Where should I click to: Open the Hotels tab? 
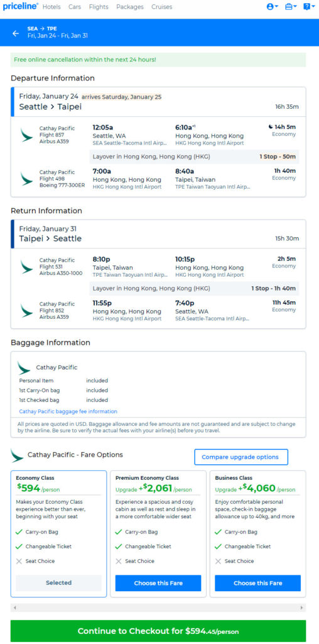click(x=51, y=7)
